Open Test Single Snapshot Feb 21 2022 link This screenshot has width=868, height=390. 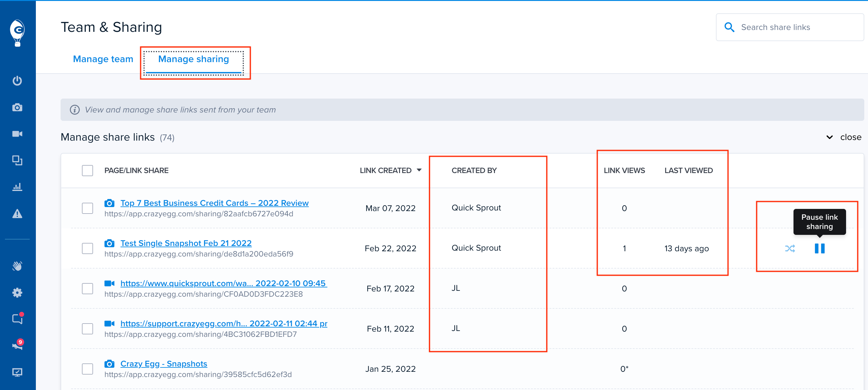tap(186, 243)
